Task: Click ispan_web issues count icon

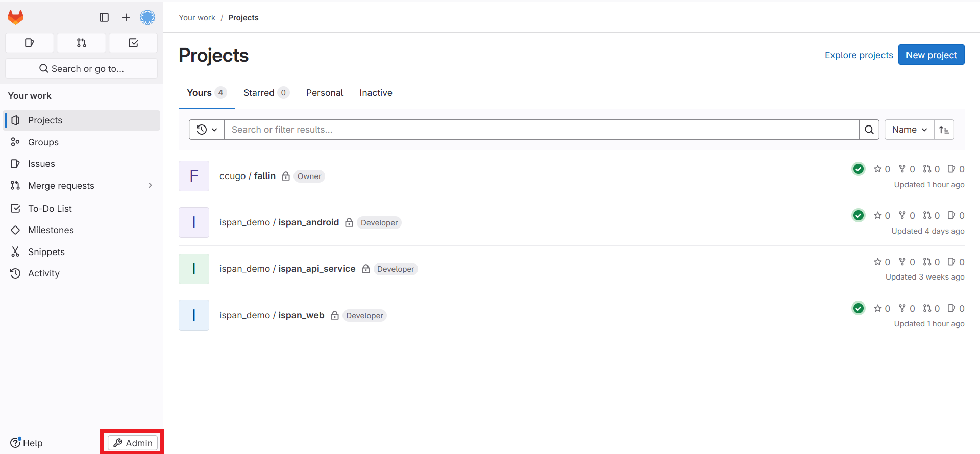Action: (x=956, y=308)
